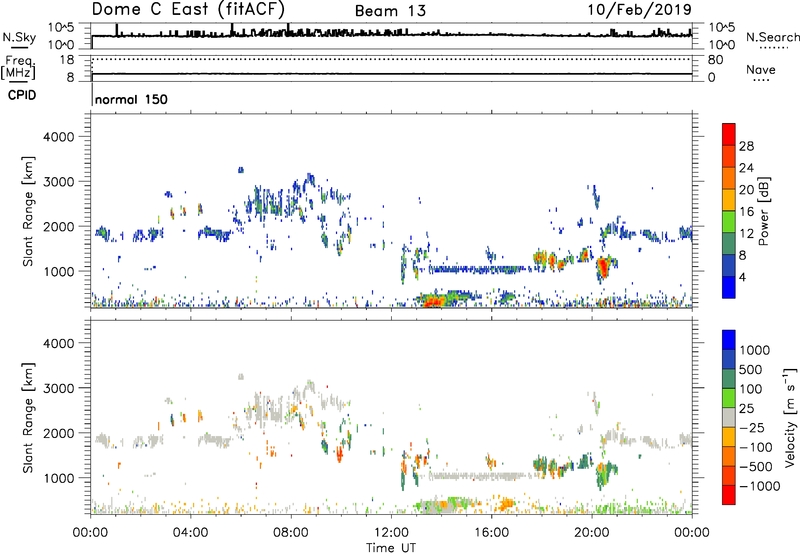The width and height of the screenshot is (800, 554).
Task: Click the Velocity colorbar '-25' label
Action: tap(752, 427)
